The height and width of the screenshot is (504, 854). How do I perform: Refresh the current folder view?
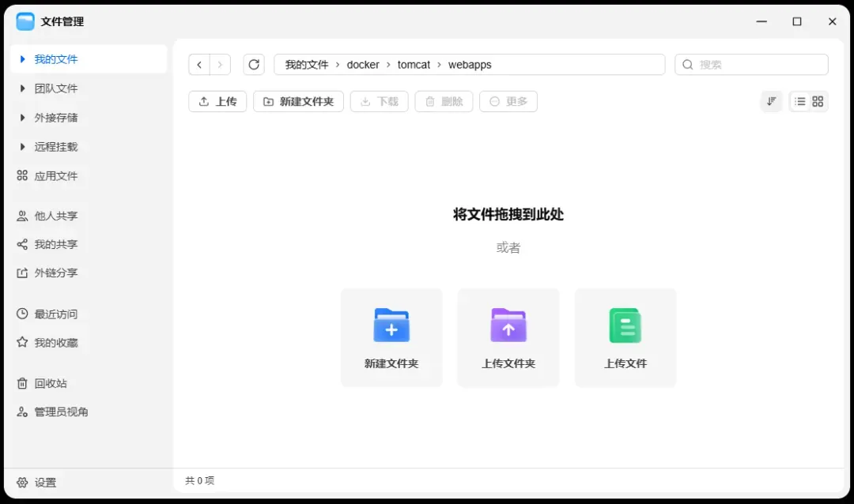click(x=254, y=65)
